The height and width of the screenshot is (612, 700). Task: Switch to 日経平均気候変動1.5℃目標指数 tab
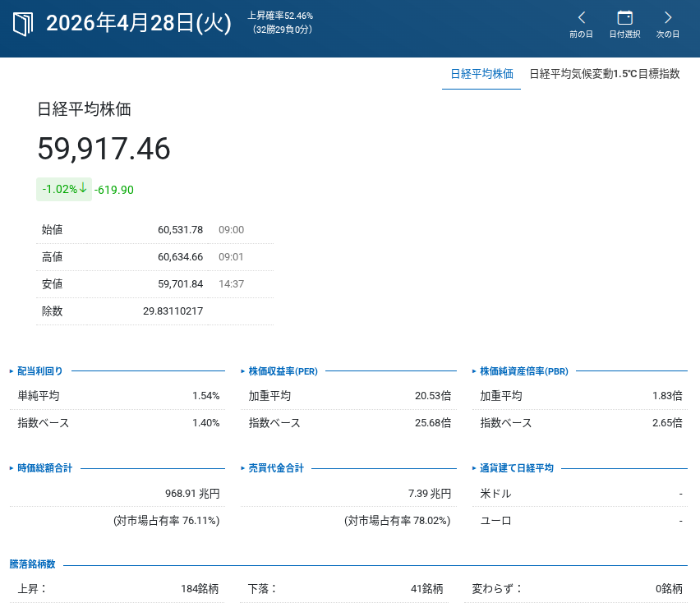tap(604, 74)
